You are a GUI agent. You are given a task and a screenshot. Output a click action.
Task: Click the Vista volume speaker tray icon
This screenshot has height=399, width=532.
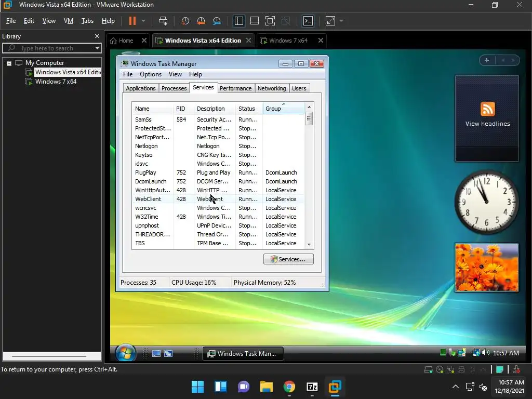[x=486, y=353]
